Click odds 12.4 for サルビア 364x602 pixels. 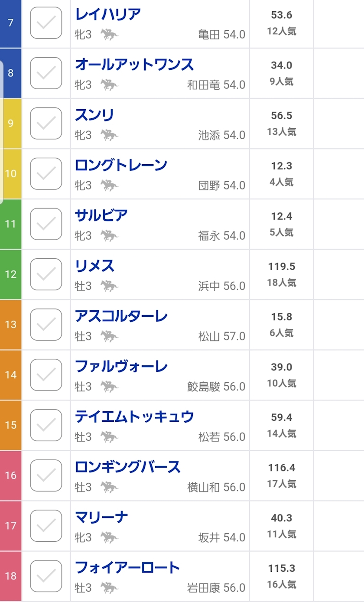(282, 216)
